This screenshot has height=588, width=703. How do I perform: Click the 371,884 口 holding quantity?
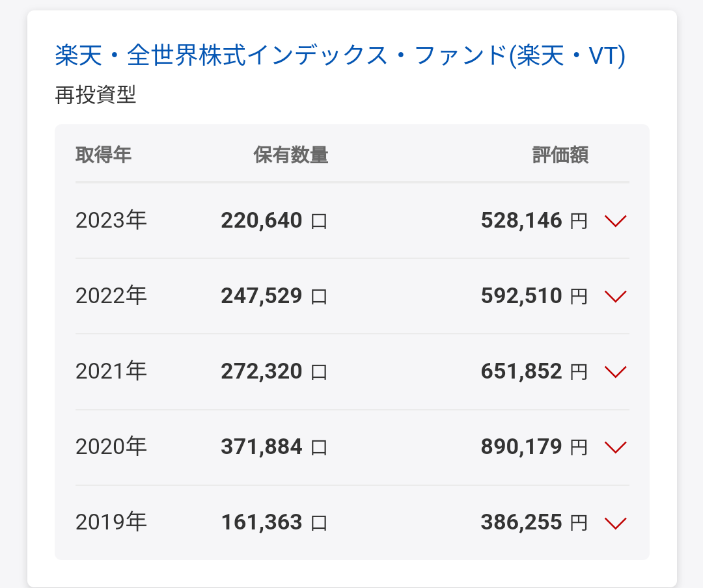click(x=274, y=447)
